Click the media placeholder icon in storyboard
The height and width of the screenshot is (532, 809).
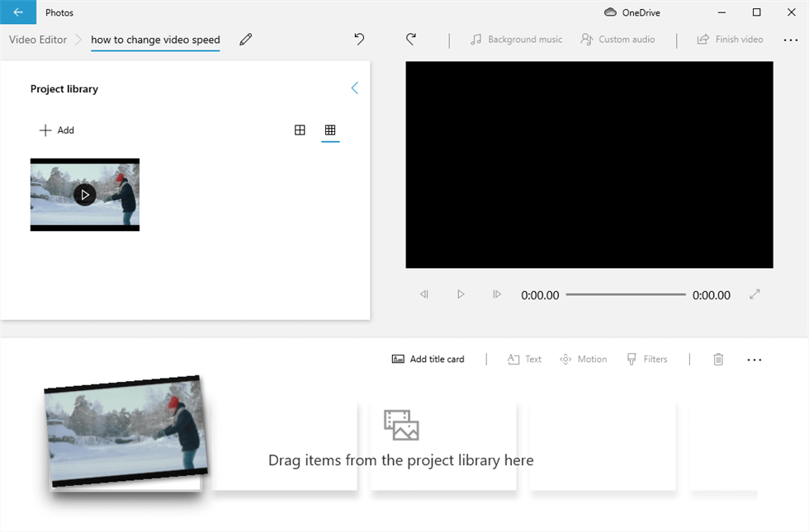click(x=401, y=426)
